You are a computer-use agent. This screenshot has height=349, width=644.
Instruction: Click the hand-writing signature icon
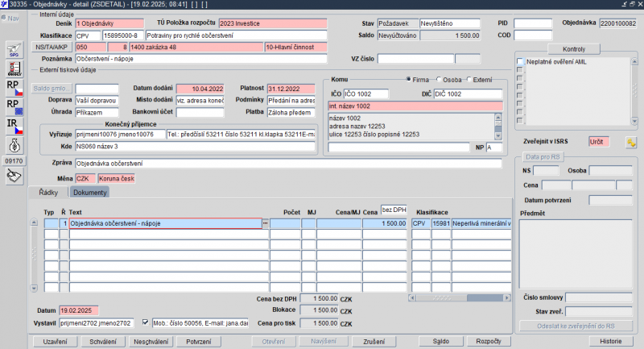[x=14, y=177]
